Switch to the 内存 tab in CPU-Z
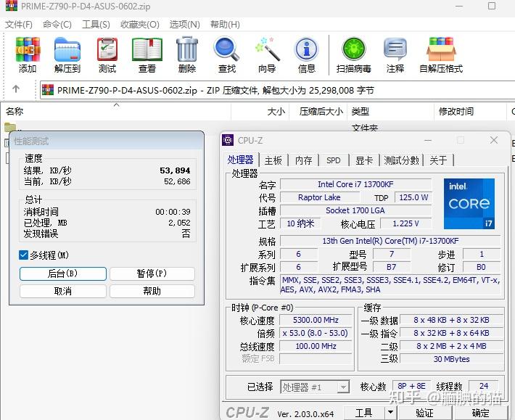The image size is (515, 420). (x=303, y=160)
